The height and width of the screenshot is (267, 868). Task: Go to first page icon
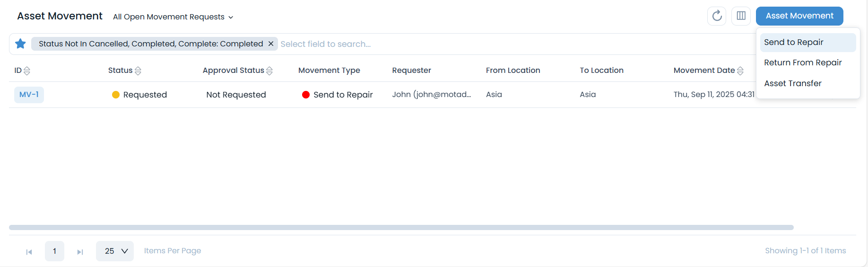[x=29, y=252]
